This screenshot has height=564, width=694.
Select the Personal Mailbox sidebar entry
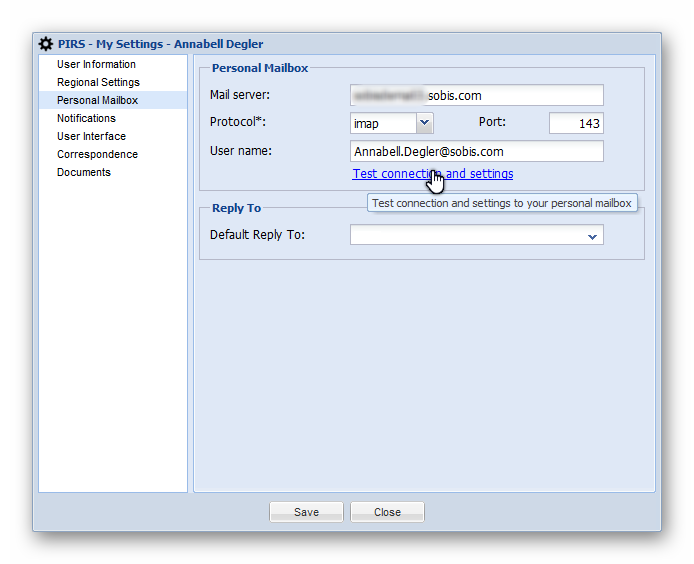tap(97, 100)
